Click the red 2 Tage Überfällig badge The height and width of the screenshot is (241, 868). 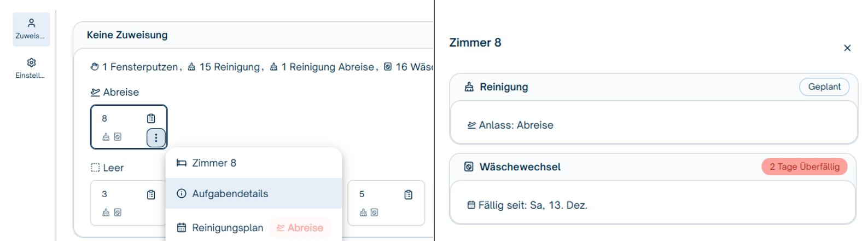click(804, 167)
